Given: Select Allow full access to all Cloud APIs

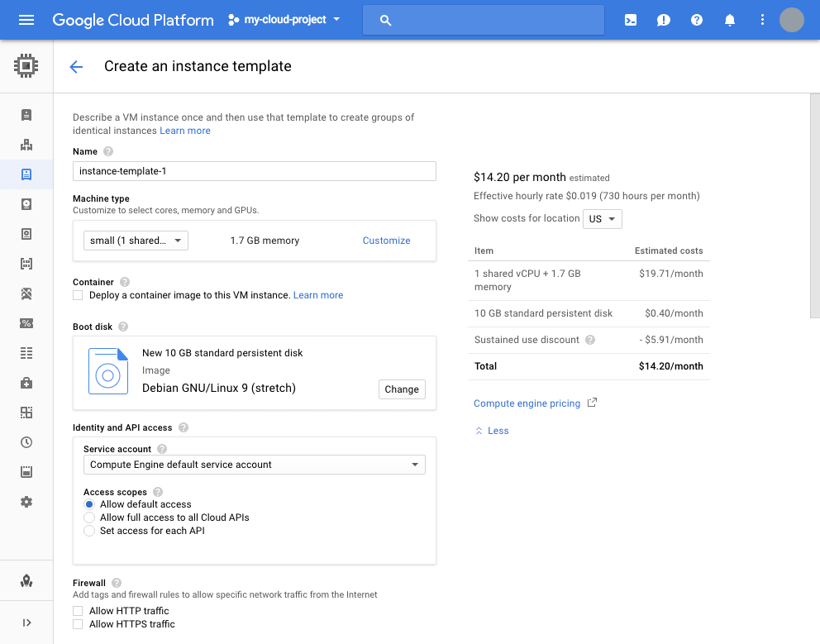Looking at the screenshot, I should point(89,518).
